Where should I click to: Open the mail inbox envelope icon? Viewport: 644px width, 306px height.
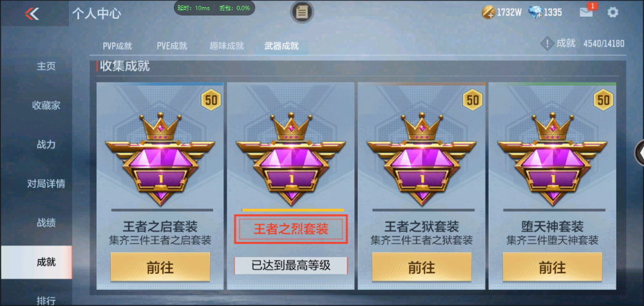pyautogui.click(x=587, y=12)
